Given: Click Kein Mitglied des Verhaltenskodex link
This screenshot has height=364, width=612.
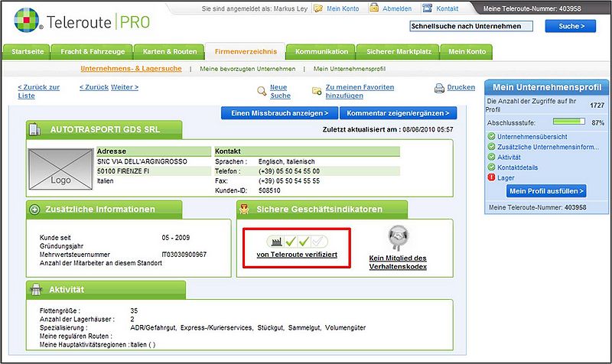Looking at the screenshot, I should point(398,262).
